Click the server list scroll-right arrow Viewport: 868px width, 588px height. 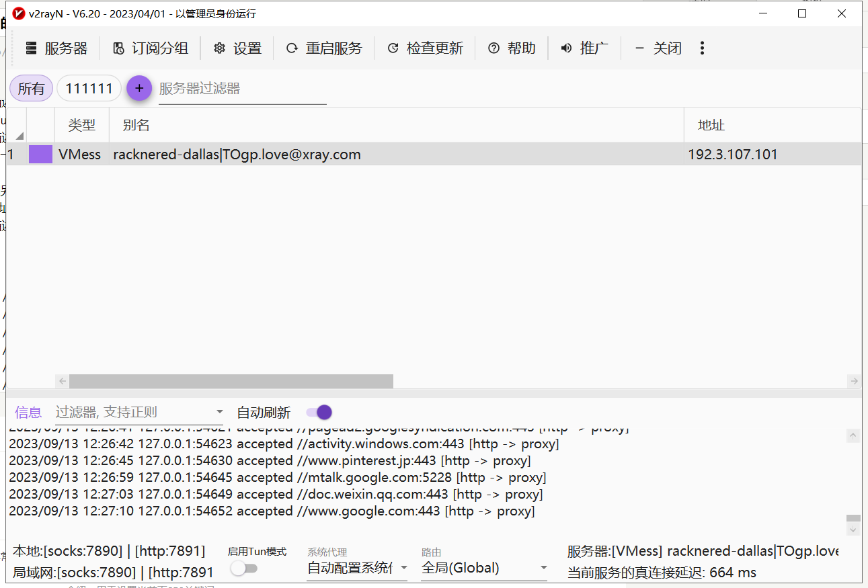pyautogui.click(x=854, y=381)
